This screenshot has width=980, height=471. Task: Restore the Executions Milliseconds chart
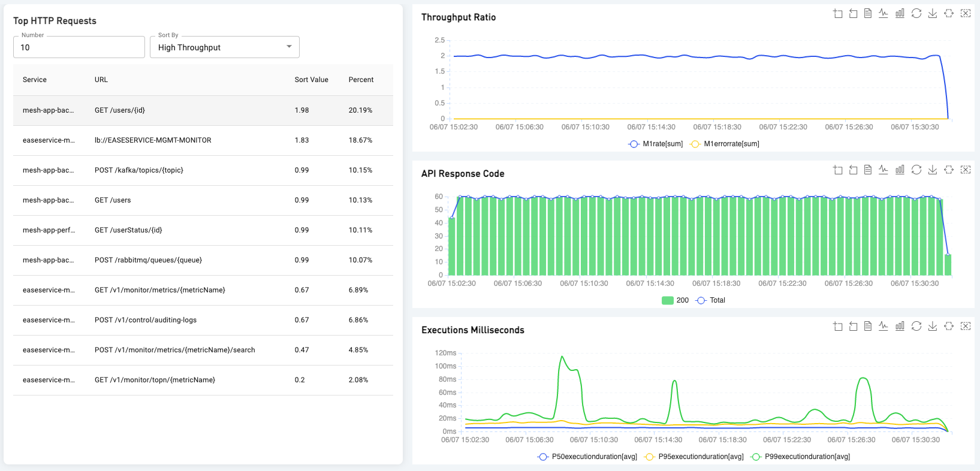click(916, 326)
